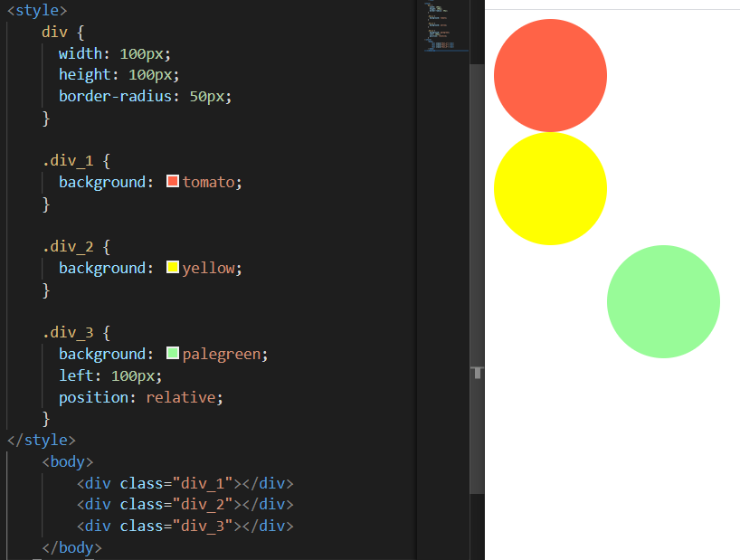Click the div class="div_3" line
Screen dimensions: 740x560
(185, 526)
